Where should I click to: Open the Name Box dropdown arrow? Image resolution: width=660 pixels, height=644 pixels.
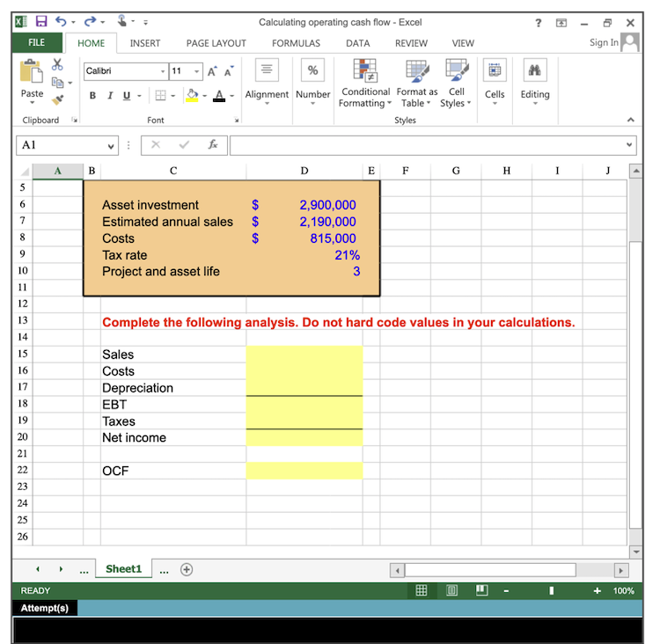(111, 146)
